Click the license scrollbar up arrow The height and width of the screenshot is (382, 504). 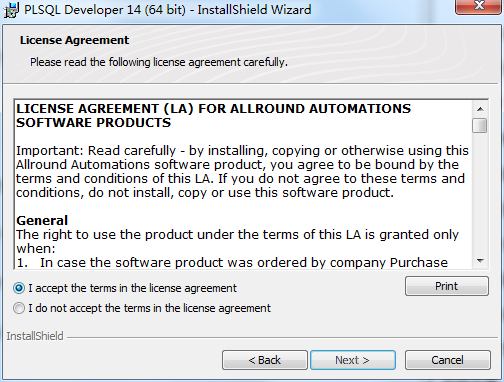[x=480, y=109]
